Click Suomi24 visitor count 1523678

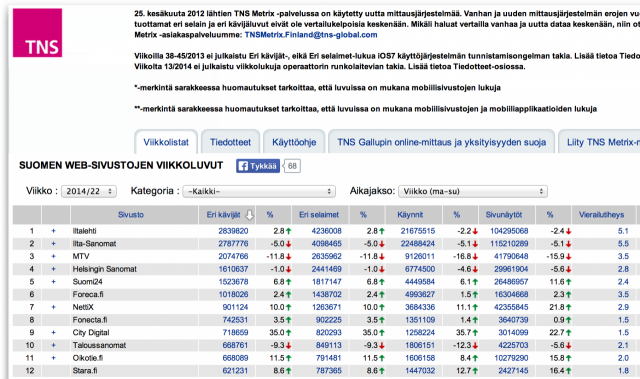[x=233, y=281]
